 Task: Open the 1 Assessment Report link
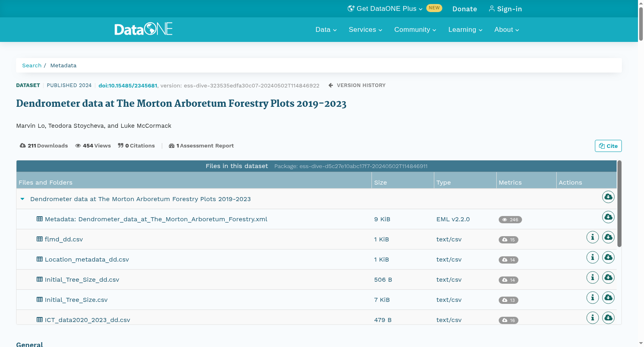coord(201,146)
